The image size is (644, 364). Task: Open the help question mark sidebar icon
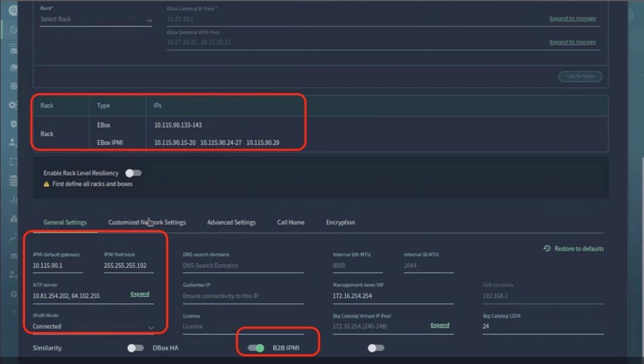[x=13, y=312]
